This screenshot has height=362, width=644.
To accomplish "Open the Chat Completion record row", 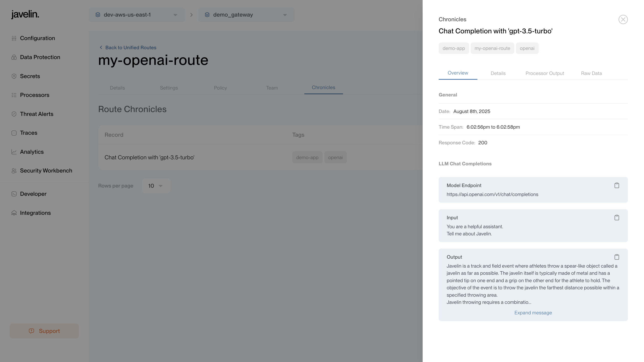I will point(260,157).
